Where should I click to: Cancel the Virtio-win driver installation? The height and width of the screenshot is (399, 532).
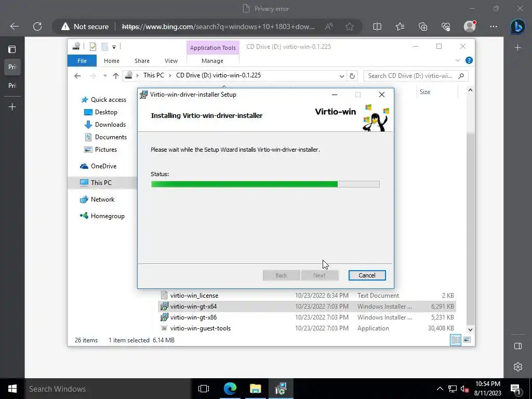(367, 275)
